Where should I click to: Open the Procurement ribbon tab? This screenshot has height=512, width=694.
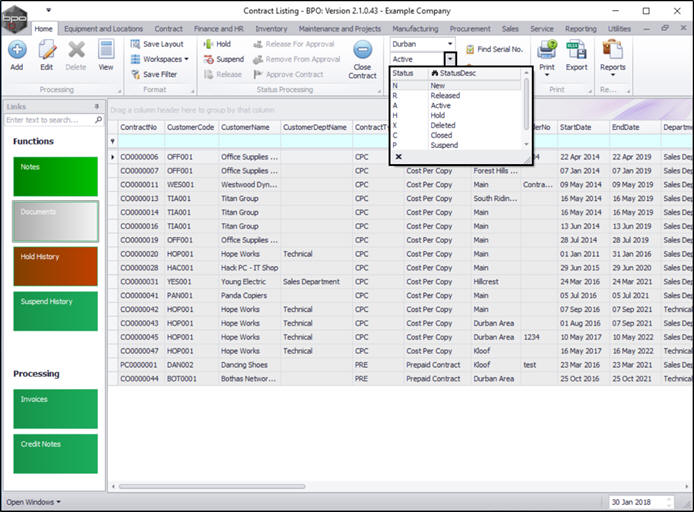470,29
